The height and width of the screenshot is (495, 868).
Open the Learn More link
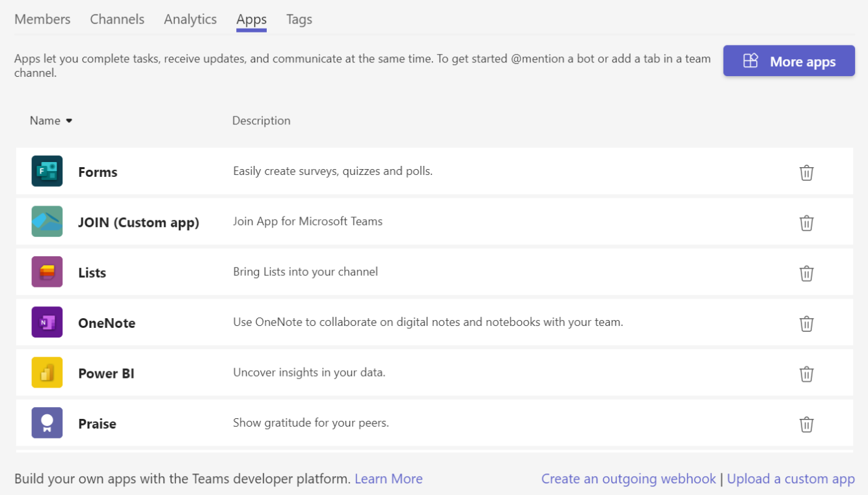pyautogui.click(x=388, y=479)
